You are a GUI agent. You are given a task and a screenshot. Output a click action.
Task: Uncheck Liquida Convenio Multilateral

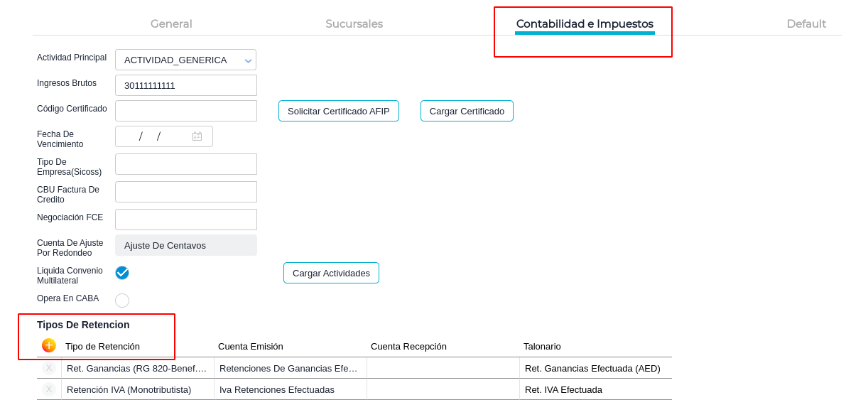coord(122,273)
